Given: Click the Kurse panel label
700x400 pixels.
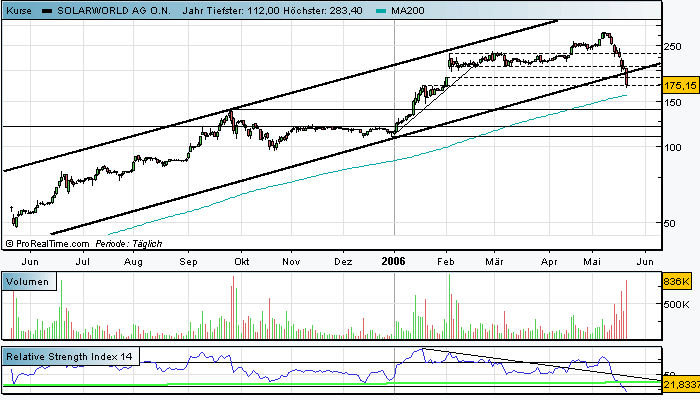Looking at the screenshot, I should (x=19, y=11).
